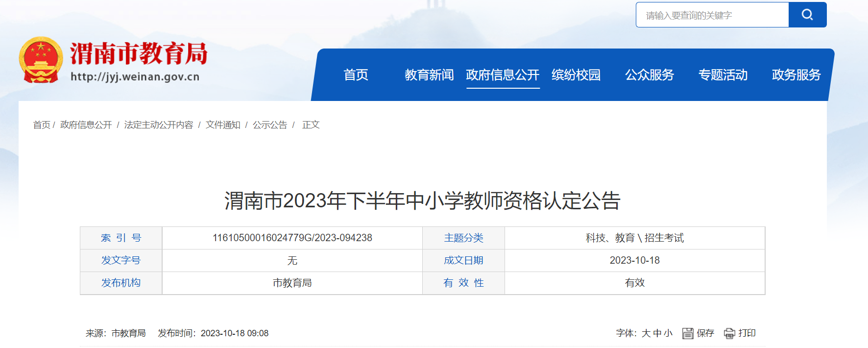Click the search magnifier icon button

[x=807, y=15]
